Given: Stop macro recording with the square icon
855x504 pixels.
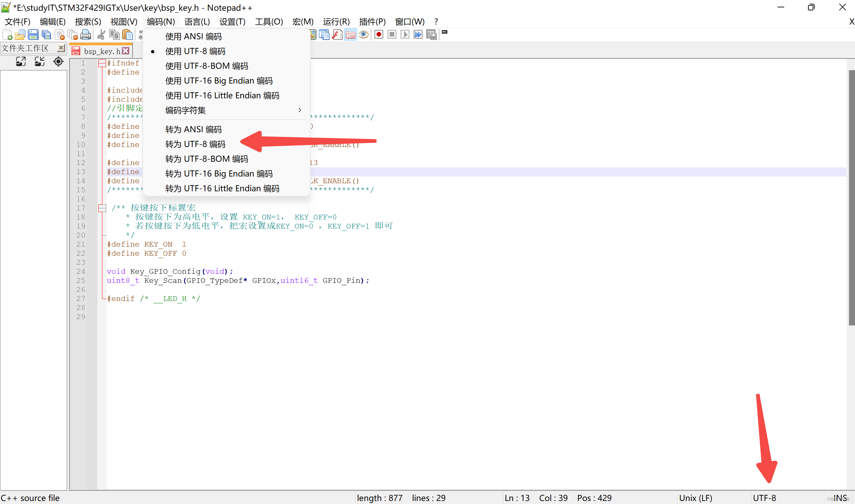Looking at the screenshot, I should [x=392, y=35].
